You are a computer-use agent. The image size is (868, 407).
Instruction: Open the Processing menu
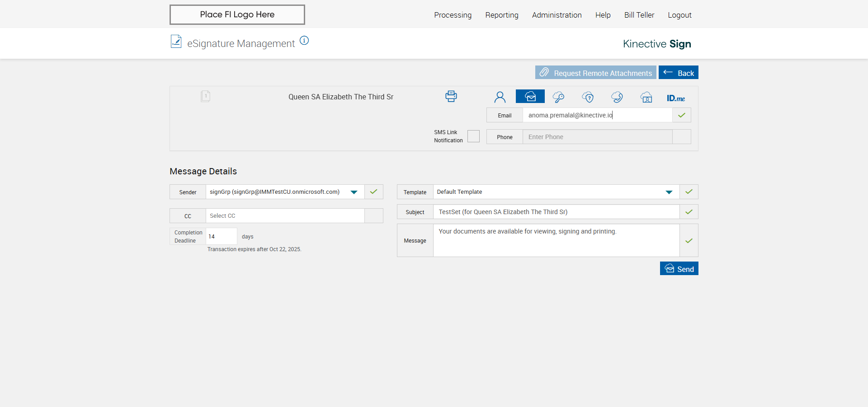[x=453, y=15]
